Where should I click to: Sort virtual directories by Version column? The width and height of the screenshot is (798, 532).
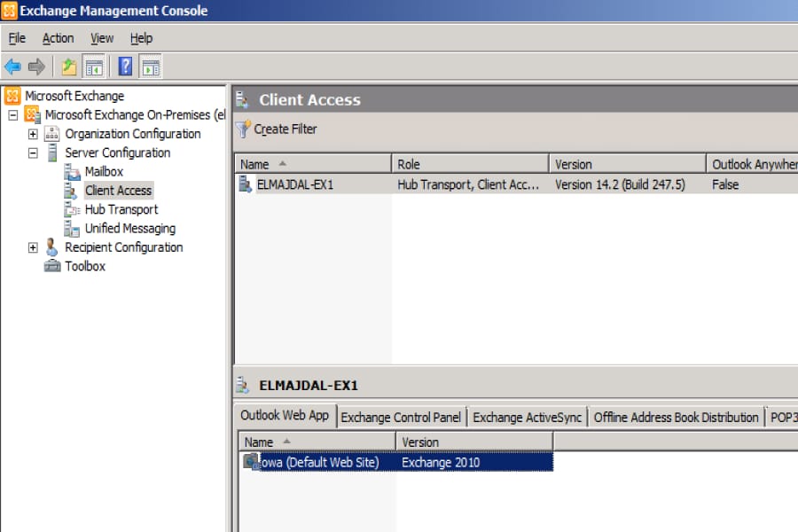[x=474, y=442]
